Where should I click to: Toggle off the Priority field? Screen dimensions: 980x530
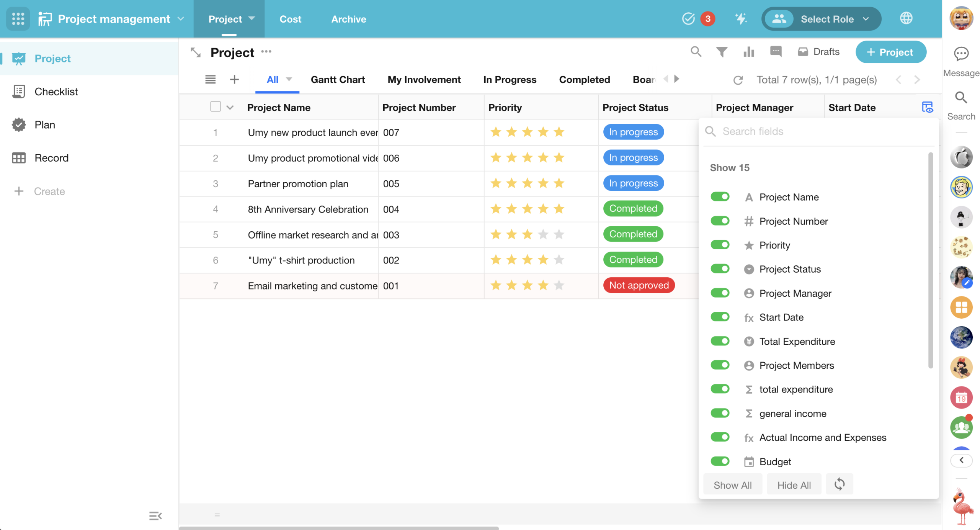pos(720,245)
